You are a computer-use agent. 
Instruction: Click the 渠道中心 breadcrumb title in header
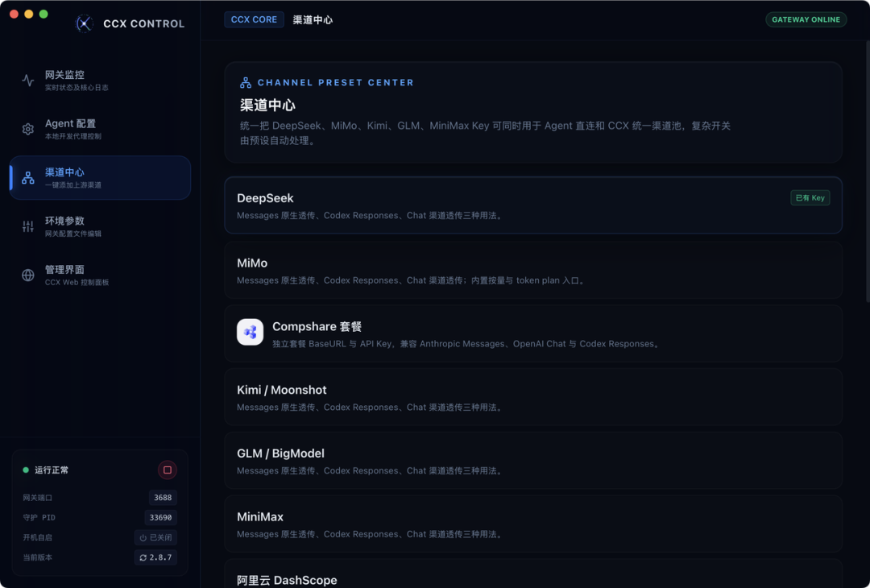pos(313,20)
